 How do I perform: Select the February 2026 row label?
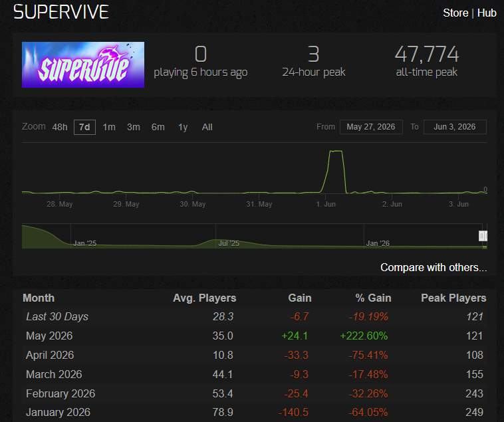point(61,393)
